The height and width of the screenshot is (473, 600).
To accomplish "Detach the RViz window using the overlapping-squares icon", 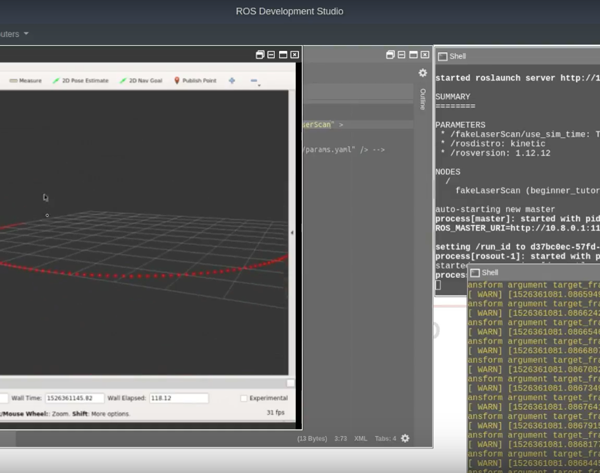I will (x=260, y=55).
